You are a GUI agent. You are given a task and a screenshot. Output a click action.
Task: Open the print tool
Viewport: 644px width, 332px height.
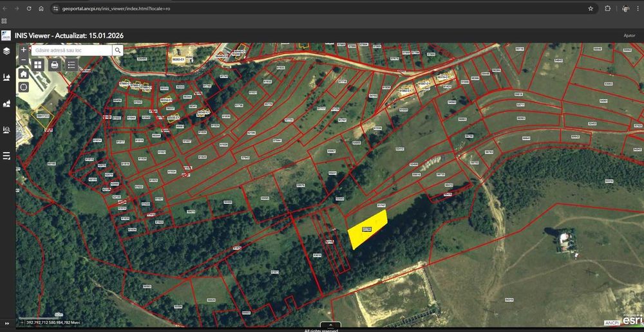(x=55, y=65)
